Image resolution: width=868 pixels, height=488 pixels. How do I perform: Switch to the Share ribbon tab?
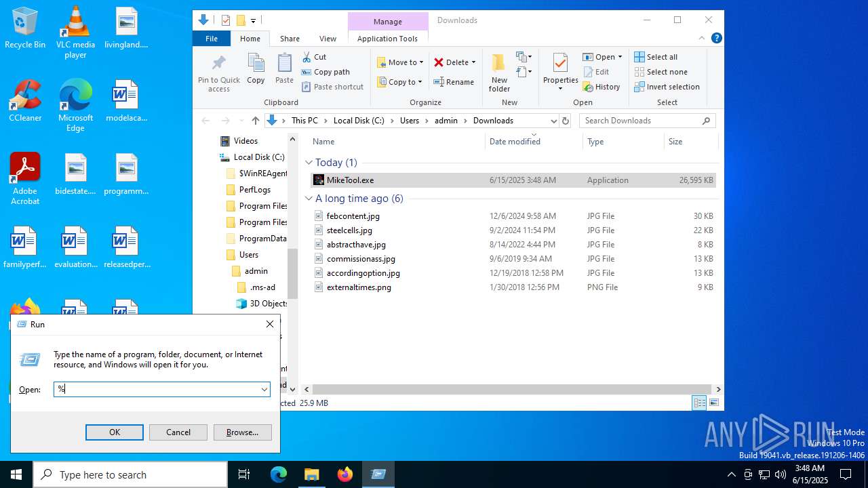point(290,39)
